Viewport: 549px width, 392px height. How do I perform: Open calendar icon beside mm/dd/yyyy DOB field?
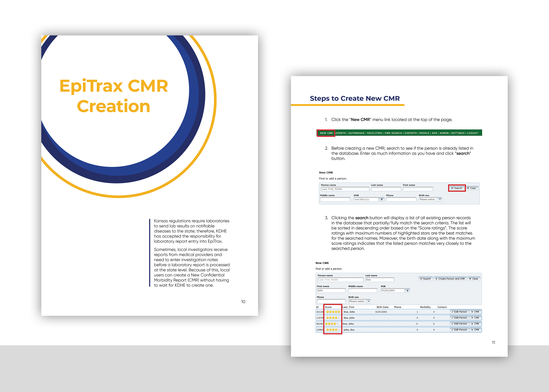pyautogui.click(x=381, y=199)
